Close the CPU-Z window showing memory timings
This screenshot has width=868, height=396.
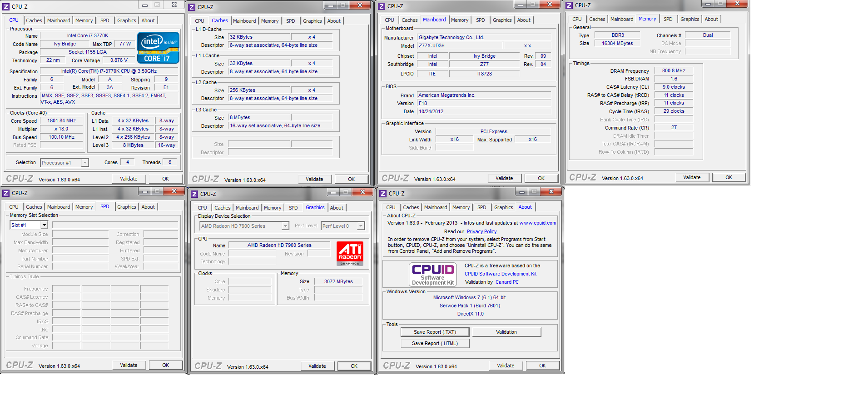(x=737, y=4)
